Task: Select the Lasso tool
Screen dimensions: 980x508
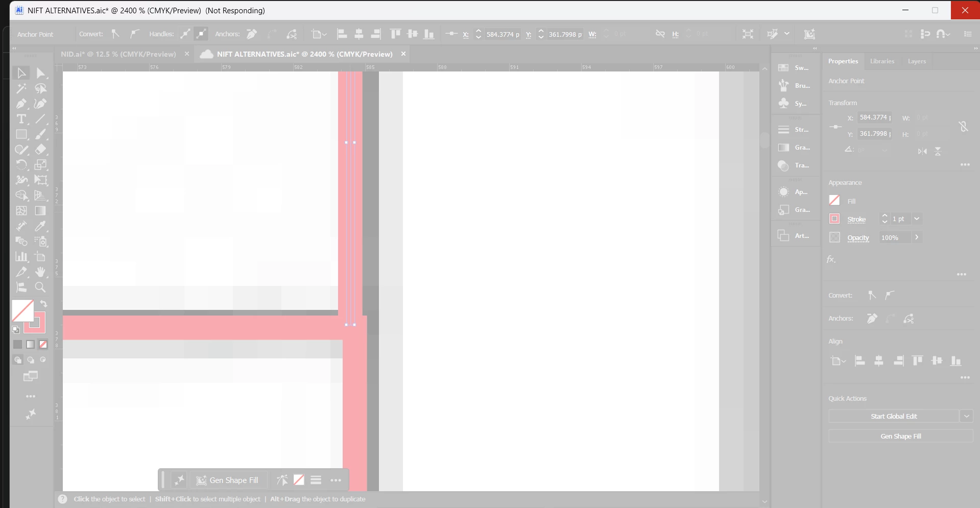Action: tap(41, 88)
